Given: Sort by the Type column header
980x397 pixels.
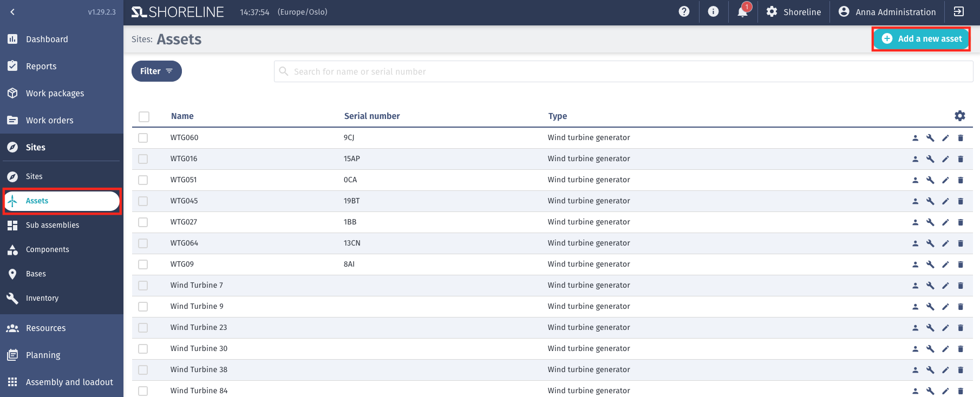Looking at the screenshot, I should point(558,116).
